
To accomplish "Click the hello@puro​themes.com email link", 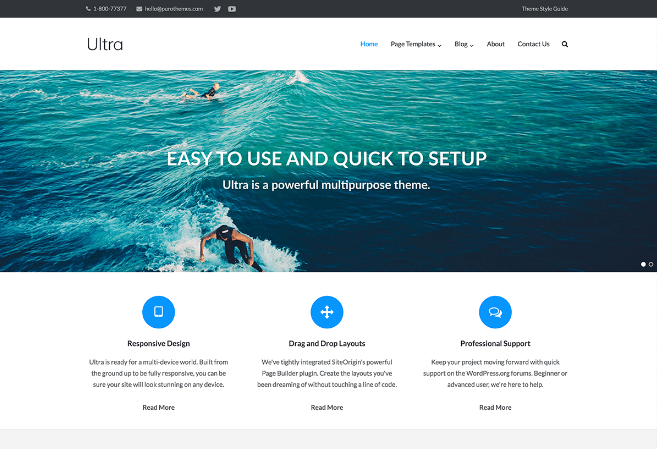I will (173, 8).
